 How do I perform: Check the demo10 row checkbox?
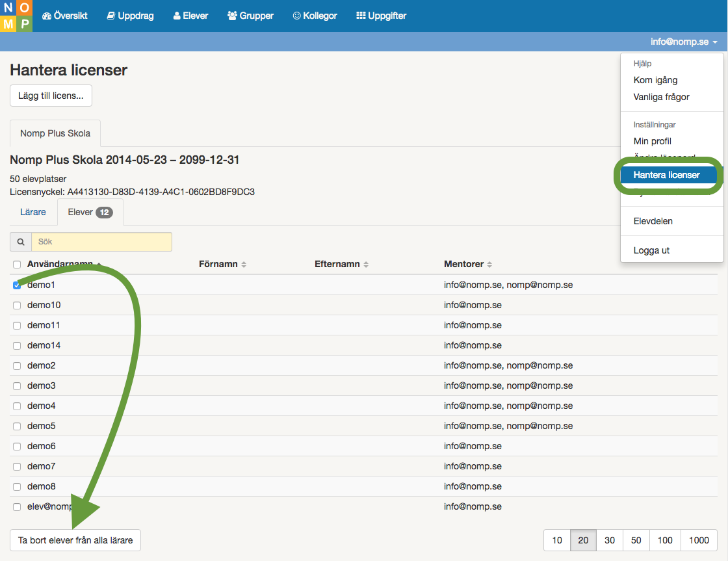click(17, 306)
